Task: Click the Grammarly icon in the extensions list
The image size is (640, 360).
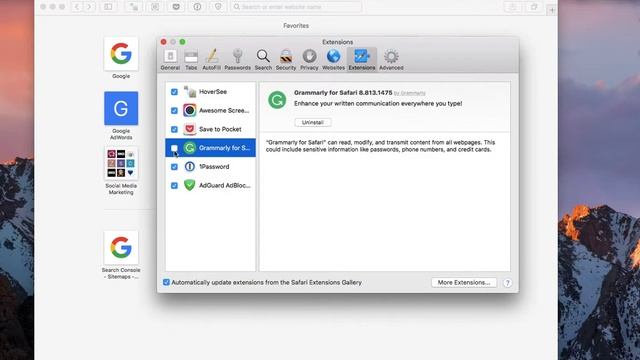Action: [189, 148]
